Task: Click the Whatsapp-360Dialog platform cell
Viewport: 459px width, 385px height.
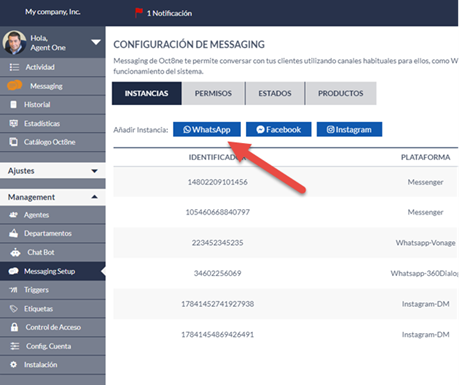Action: [425, 273]
